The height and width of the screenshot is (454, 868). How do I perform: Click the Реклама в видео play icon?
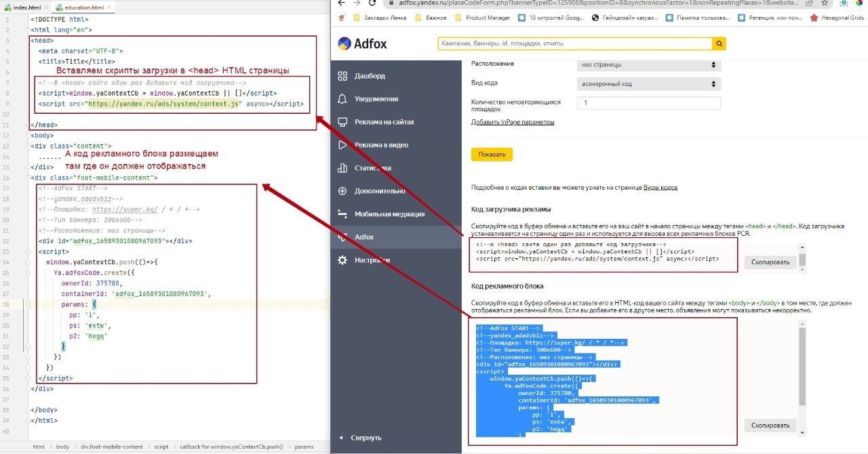[x=342, y=145]
